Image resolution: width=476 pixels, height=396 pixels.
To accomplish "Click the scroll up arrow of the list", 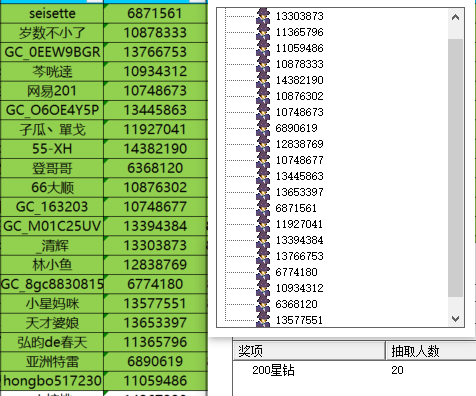I will click(455, 17).
